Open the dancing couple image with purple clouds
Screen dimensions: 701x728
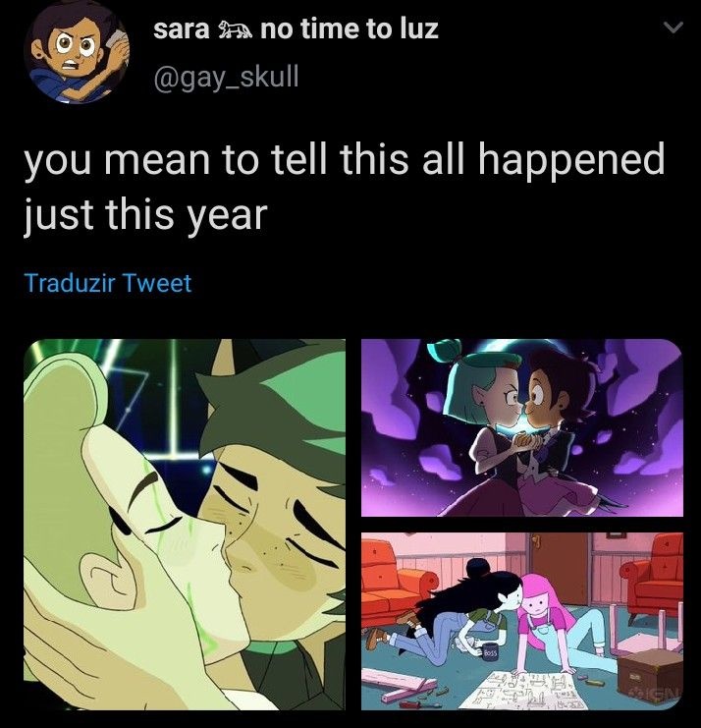click(522, 427)
